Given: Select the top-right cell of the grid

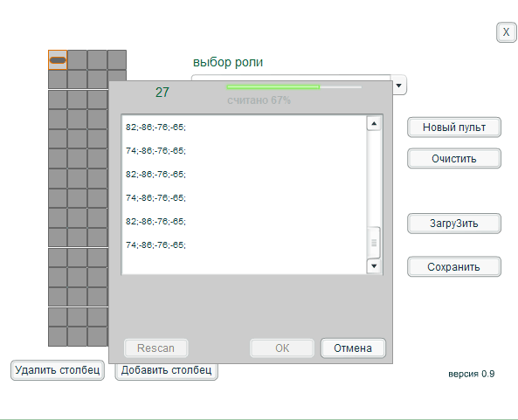Looking at the screenshot, I should [x=117, y=59].
